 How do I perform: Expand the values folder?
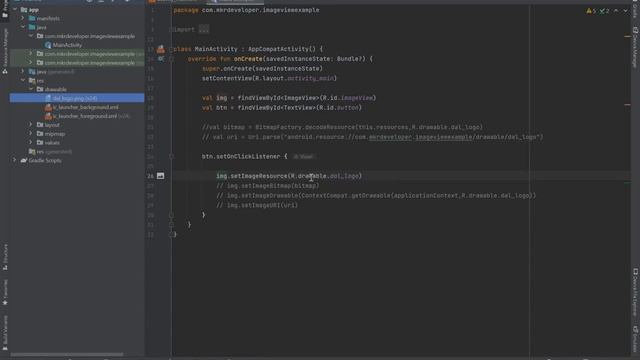pos(31,142)
